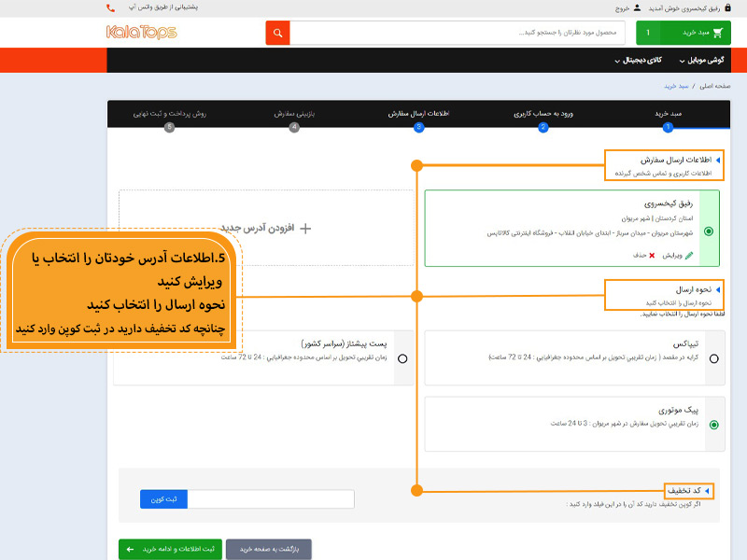Go to the سبد خرید step tab
This screenshot has height=560, width=747.
668,115
